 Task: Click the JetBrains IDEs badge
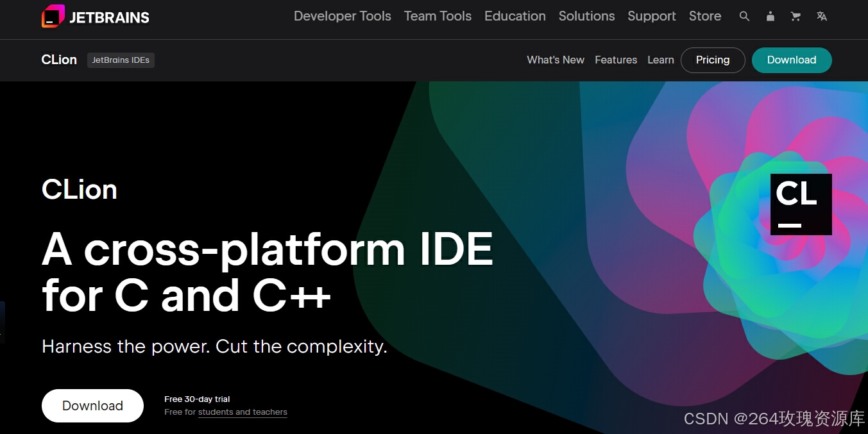pyautogui.click(x=121, y=60)
